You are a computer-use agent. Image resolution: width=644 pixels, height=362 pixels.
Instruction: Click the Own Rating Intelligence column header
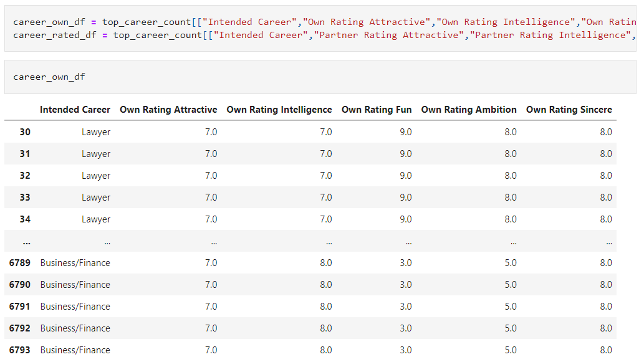(x=279, y=110)
